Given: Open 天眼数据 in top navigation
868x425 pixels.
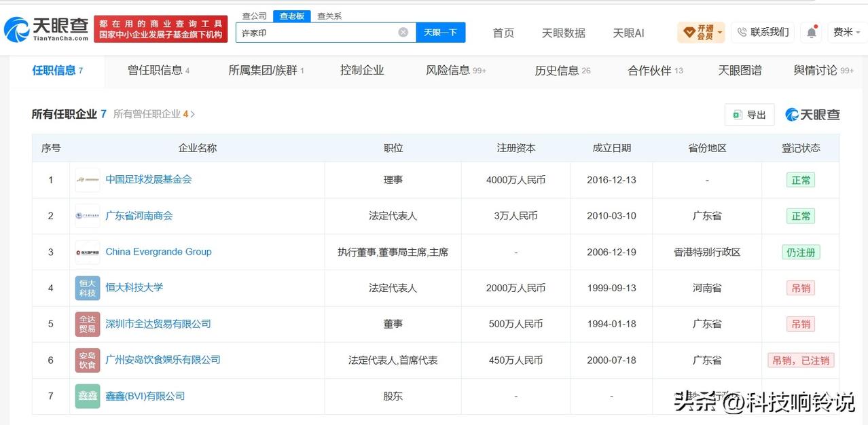Looking at the screenshot, I should (x=563, y=33).
